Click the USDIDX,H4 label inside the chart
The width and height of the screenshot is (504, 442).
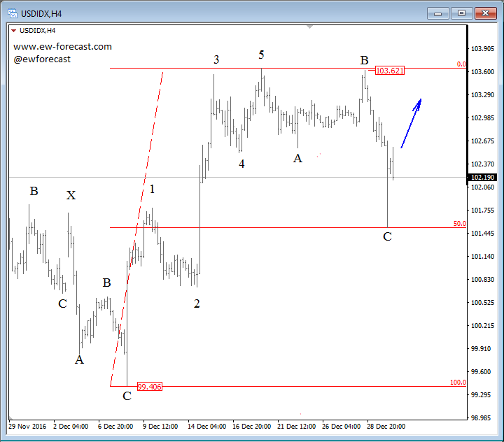[x=37, y=31]
